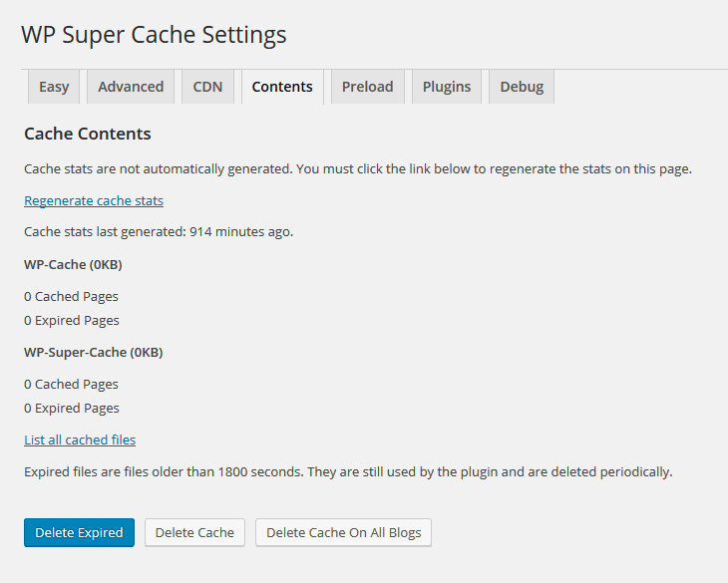Switch to the Plugins tab
The image size is (728, 583).
(x=447, y=87)
